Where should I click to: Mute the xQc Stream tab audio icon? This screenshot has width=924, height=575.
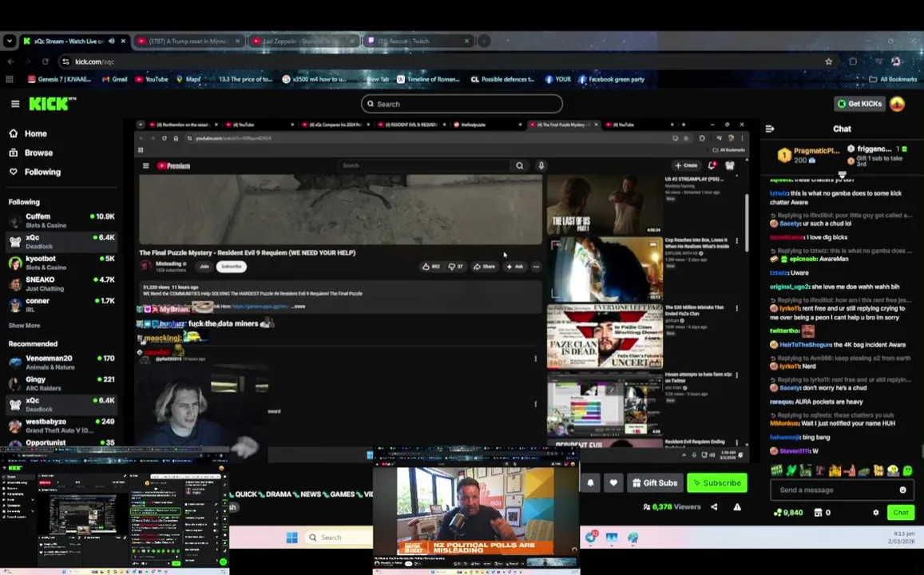click(111, 42)
